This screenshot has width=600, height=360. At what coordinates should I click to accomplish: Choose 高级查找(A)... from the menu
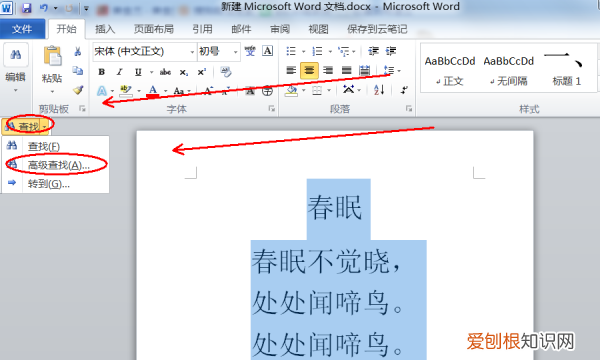tap(56, 165)
